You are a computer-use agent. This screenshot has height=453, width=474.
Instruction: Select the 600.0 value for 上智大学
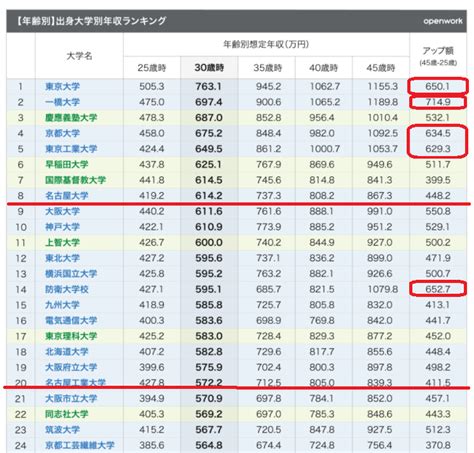(x=209, y=243)
